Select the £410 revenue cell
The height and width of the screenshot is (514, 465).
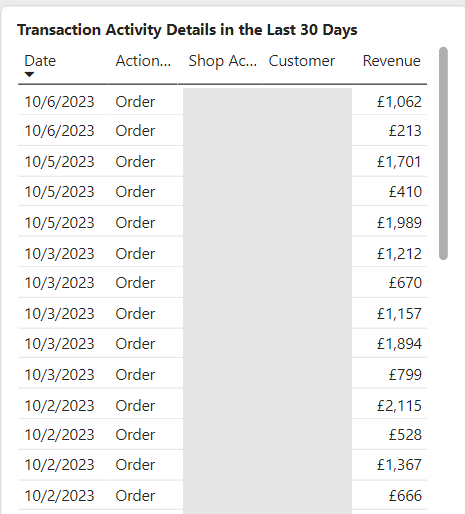pyautogui.click(x=405, y=192)
